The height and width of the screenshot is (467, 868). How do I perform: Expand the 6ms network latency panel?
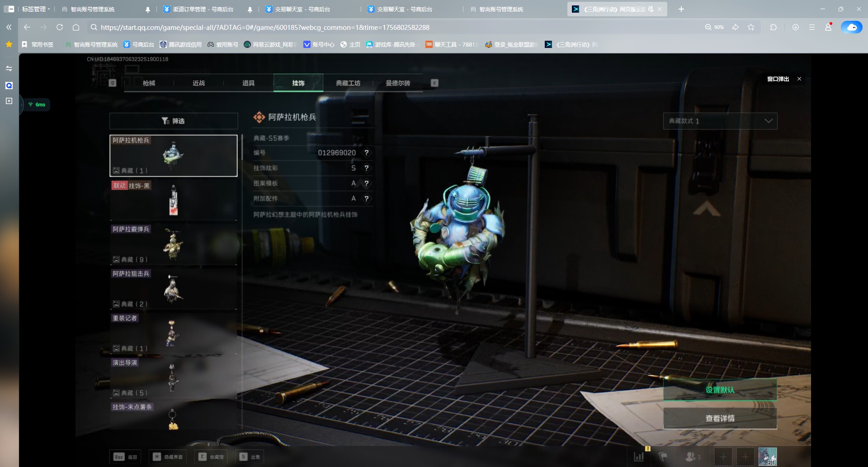pos(37,105)
